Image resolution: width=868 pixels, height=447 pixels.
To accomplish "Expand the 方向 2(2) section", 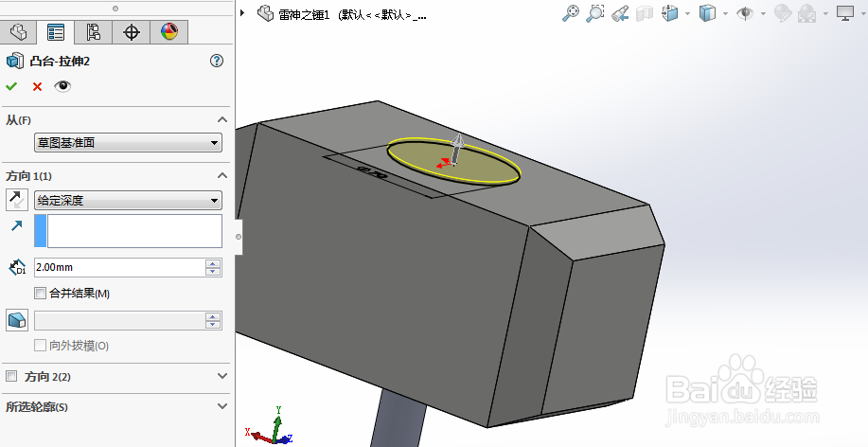I will tap(222, 376).
